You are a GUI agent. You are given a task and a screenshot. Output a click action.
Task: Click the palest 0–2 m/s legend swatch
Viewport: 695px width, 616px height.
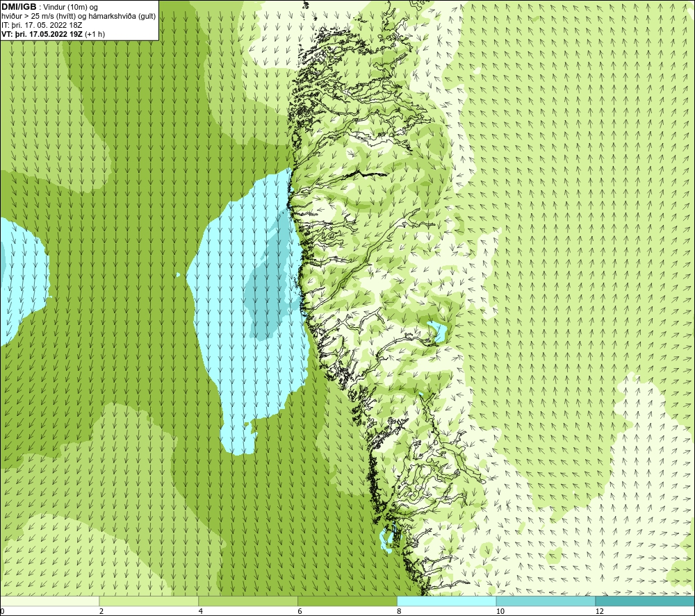pos(49,601)
